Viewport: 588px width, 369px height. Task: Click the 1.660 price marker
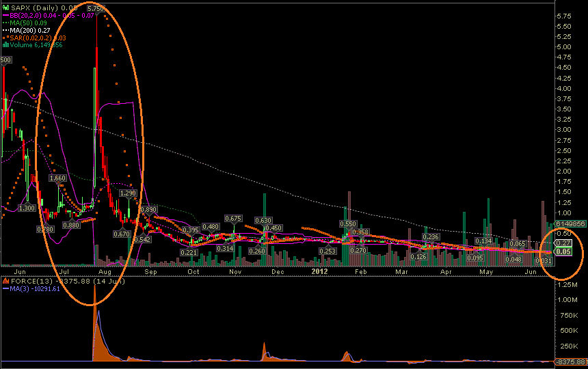click(57, 178)
